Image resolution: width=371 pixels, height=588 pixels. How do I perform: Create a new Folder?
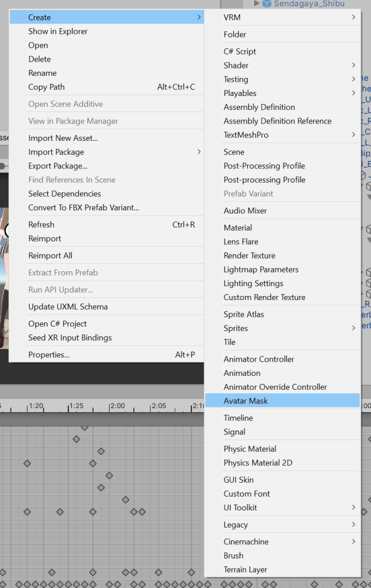coord(235,34)
